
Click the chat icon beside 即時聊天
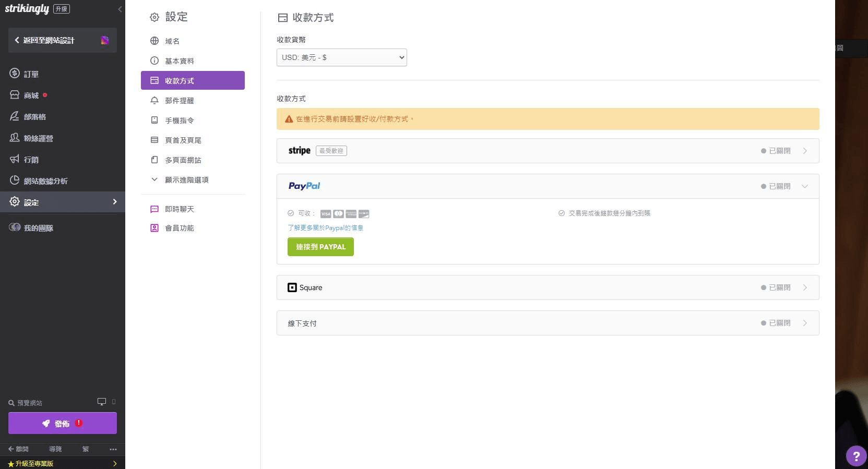pyautogui.click(x=154, y=209)
